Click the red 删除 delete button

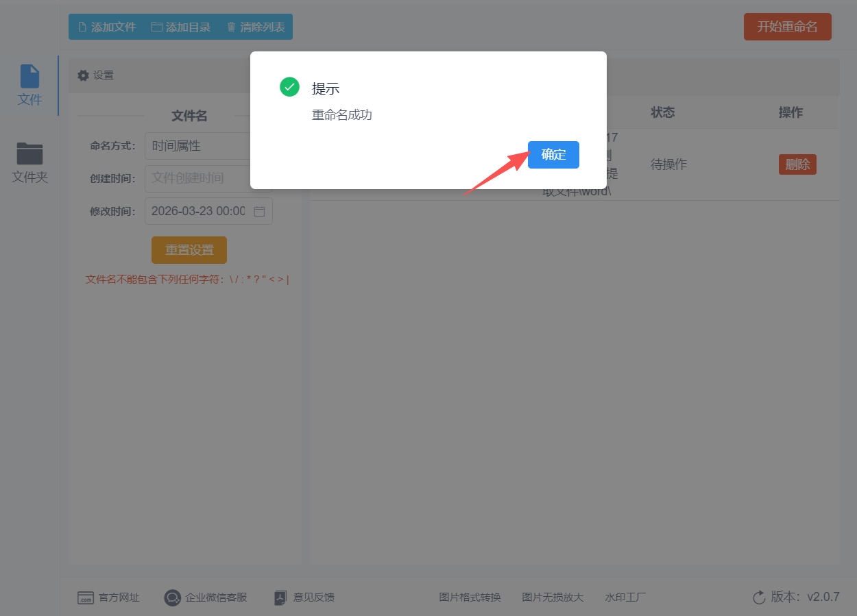(797, 164)
